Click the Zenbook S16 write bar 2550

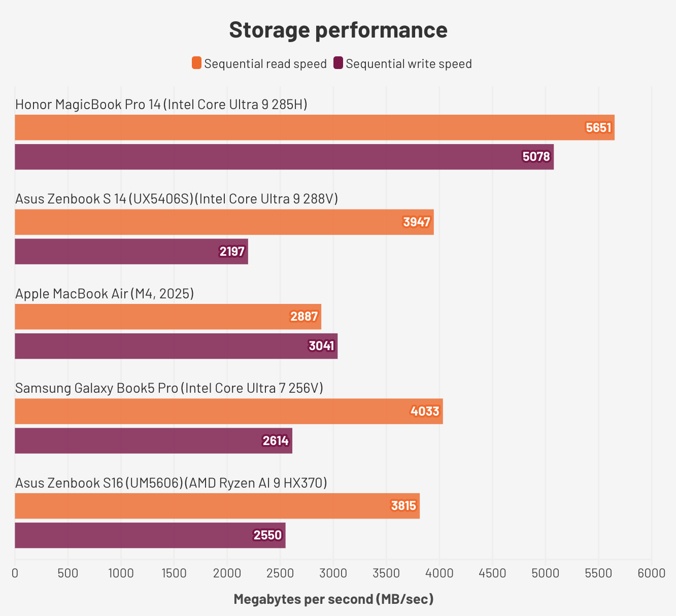[150, 535]
